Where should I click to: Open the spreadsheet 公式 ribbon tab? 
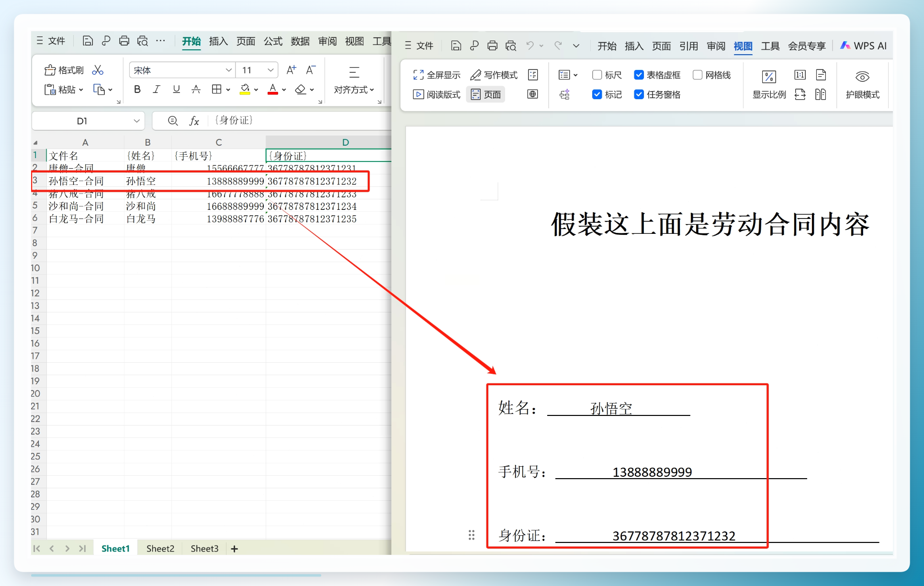click(x=273, y=41)
